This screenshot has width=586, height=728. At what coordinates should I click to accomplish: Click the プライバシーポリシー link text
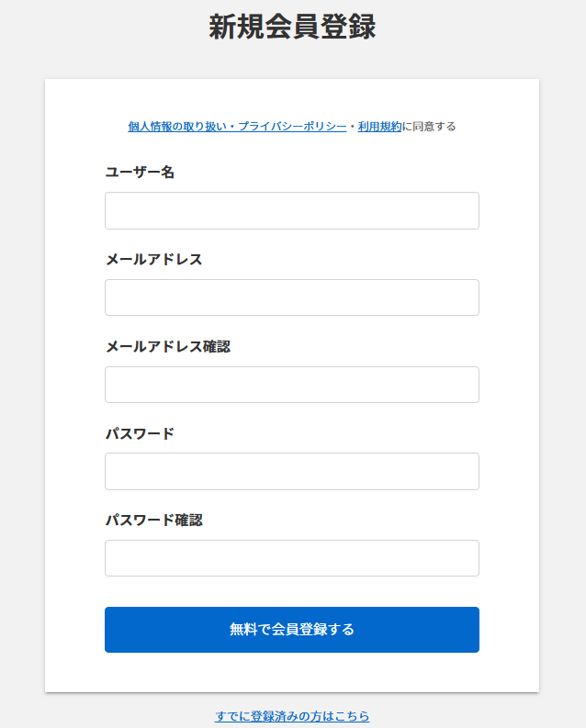point(292,127)
